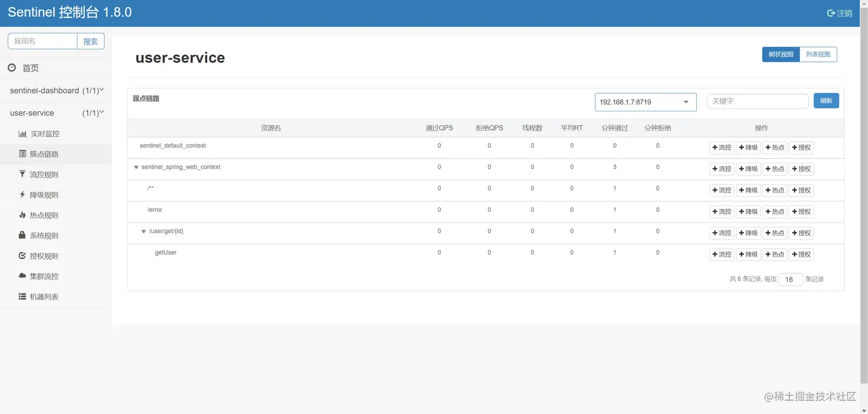
Task: Open 系统规则 system rules page
Action: (x=44, y=235)
